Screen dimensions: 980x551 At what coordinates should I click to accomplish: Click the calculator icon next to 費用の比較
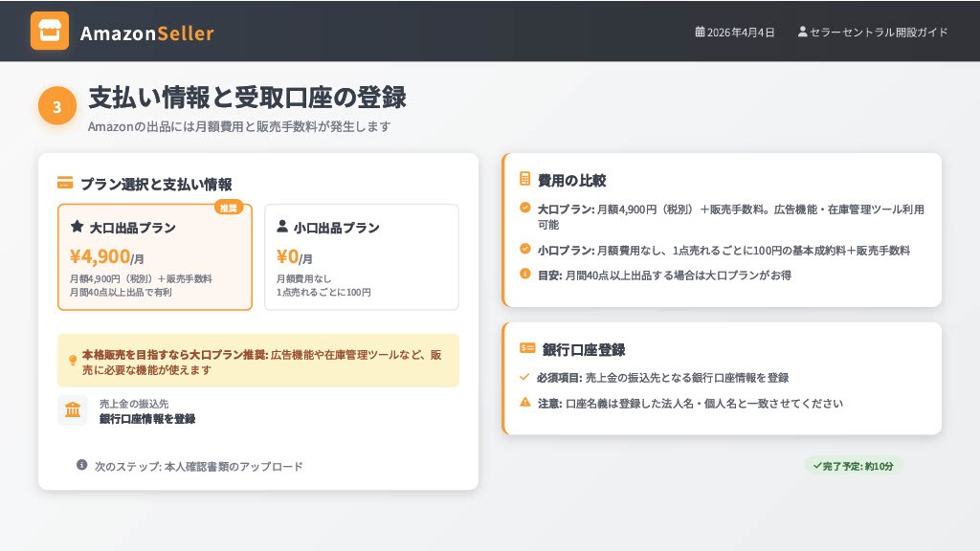coord(524,179)
